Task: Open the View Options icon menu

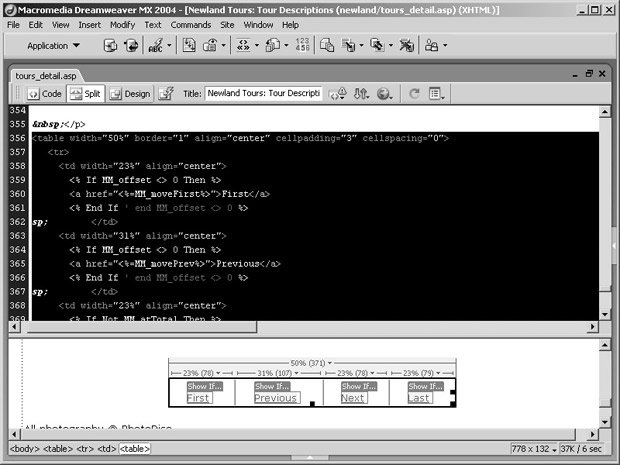Action: click(x=437, y=94)
